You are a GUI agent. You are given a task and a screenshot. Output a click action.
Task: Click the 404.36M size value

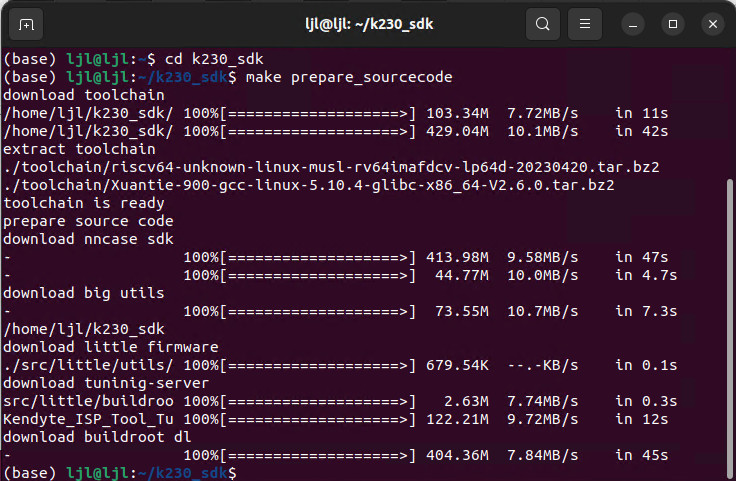457,455
